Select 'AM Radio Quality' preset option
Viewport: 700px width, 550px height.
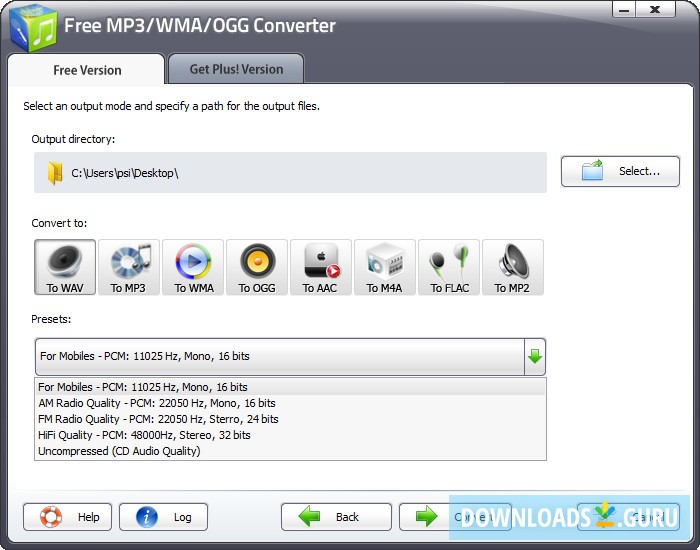[x=290, y=403]
